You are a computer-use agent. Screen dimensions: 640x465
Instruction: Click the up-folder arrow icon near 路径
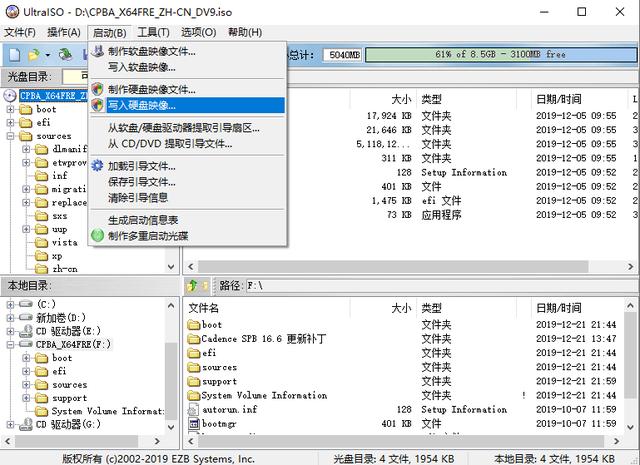point(192,285)
